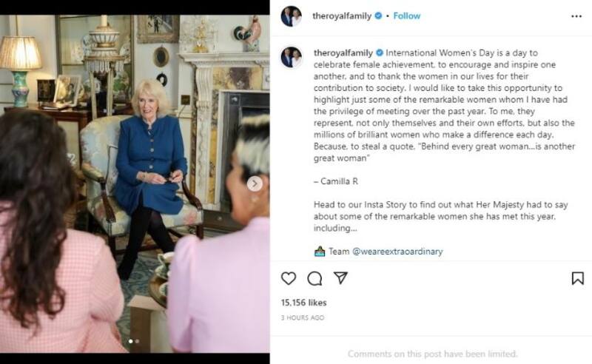Select the first carousel dot indicator
Screen dimensions: 592x364
[131, 342]
